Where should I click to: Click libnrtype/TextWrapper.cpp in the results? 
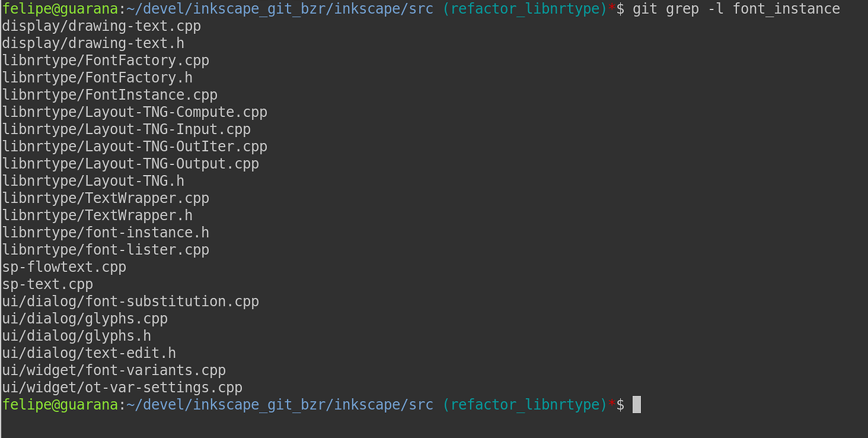pos(106,198)
